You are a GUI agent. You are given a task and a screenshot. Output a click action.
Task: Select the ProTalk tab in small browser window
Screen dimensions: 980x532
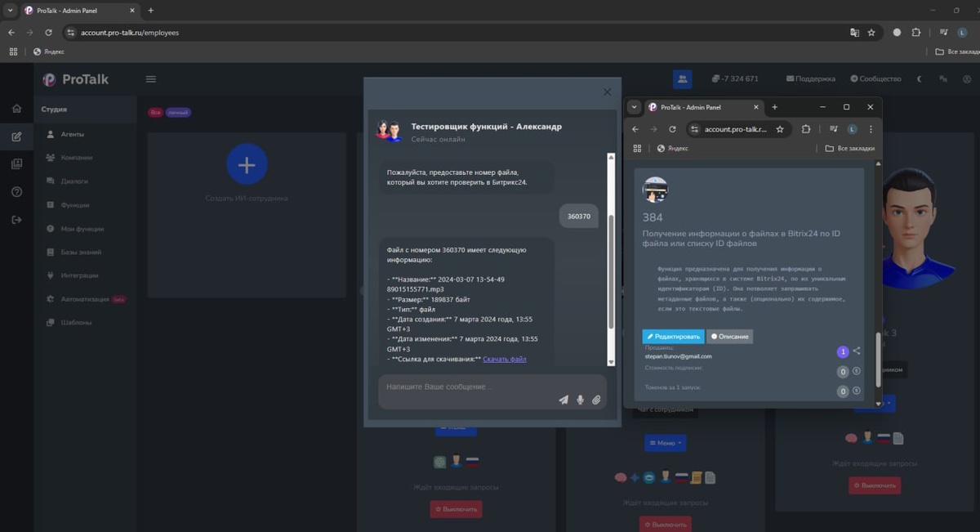[703, 107]
